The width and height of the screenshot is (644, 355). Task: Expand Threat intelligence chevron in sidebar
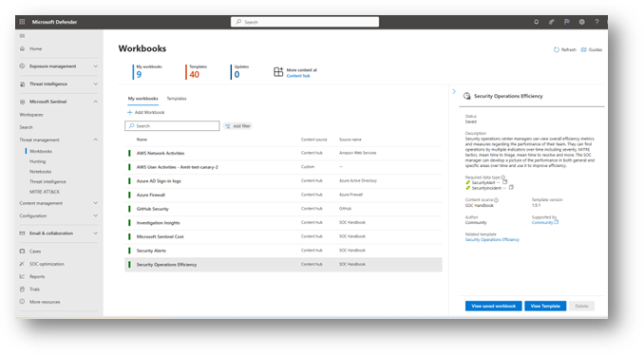95,84
